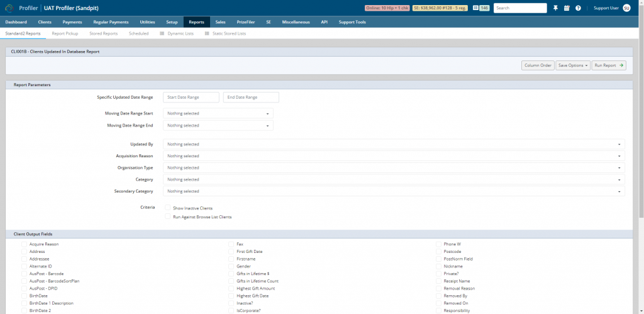Switch to the Standard2 Reports tab
The image size is (644, 314).
23,34
